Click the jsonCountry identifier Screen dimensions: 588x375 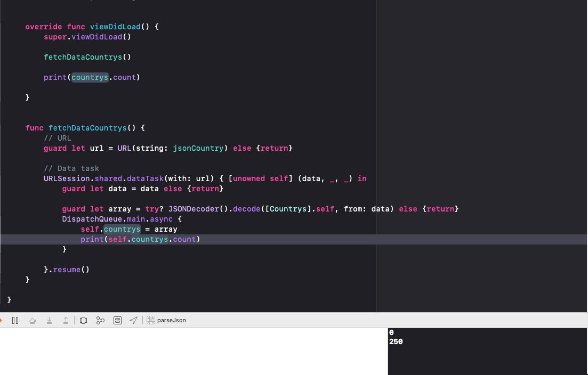pos(198,149)
